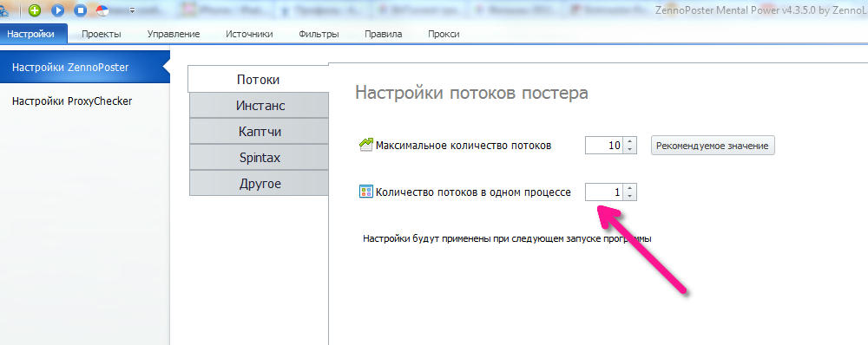Screen dimensions: 868x345
Task: Click the blue play start icon
Action: click(x=57, y=10)
